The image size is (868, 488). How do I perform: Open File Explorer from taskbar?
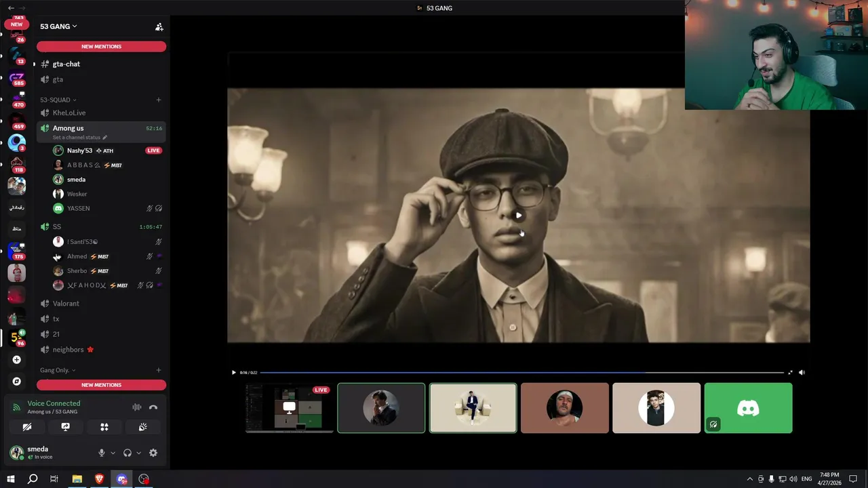77,479
